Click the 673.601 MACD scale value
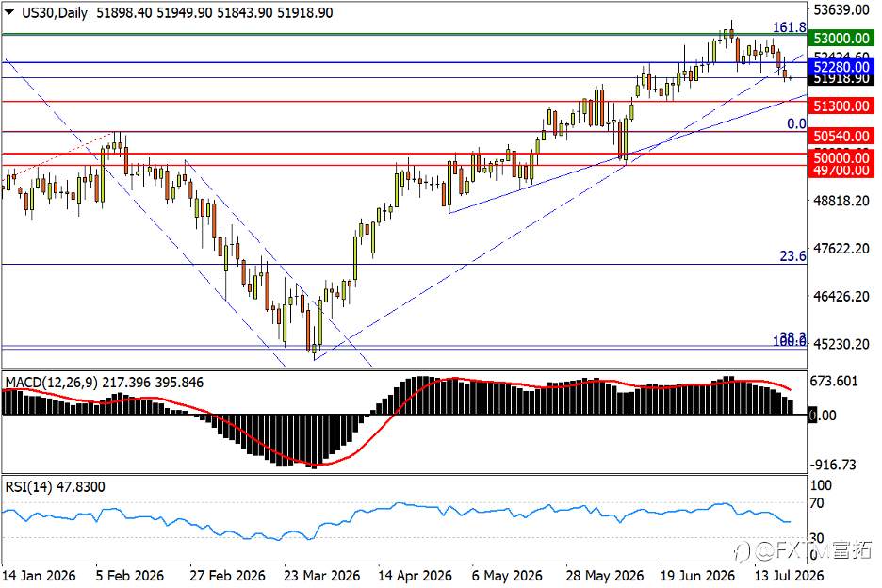This screenshot has width=882, height=588. point(834,382)
